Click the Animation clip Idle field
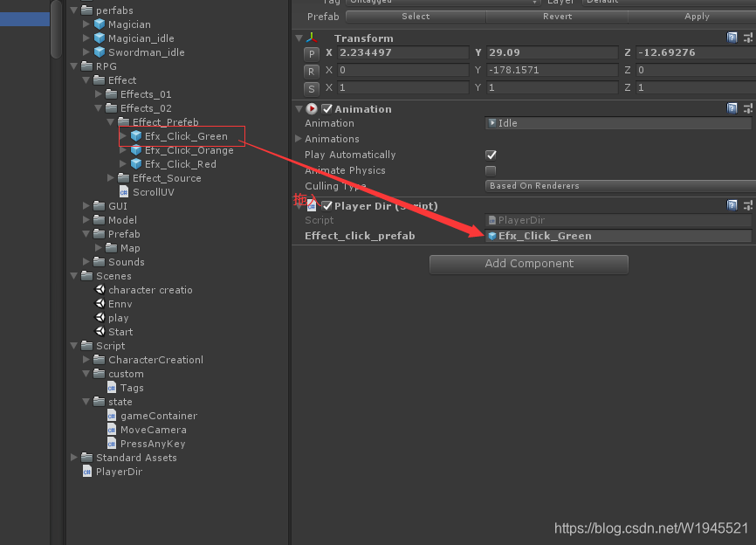 coord(618,123)
